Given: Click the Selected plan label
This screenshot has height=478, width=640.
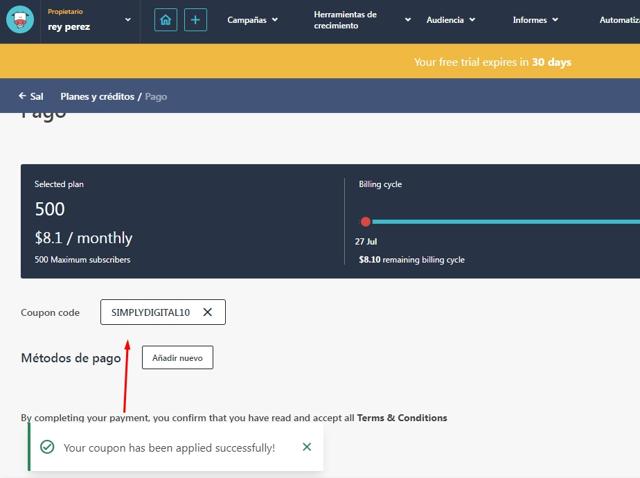Looking at the screenshot, I should pyautogui.click(x=59, y=184).
